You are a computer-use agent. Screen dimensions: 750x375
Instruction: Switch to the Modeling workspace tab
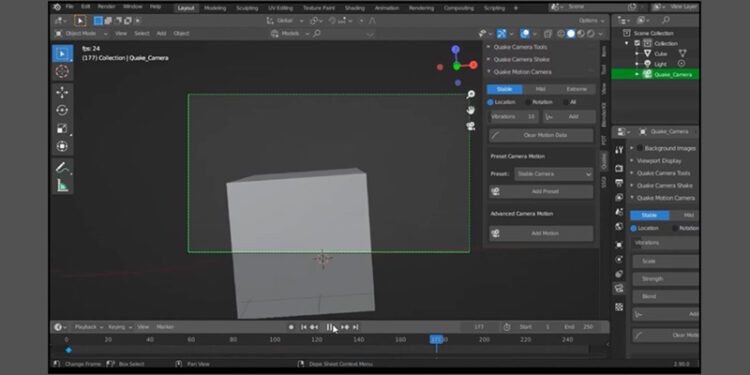(215, 8)
